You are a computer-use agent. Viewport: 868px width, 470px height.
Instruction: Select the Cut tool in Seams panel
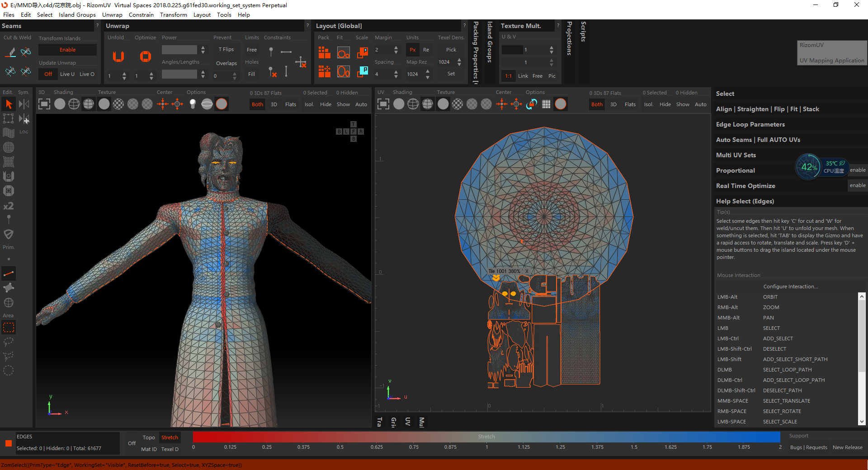pyautogui.click(x=10, y=52)
